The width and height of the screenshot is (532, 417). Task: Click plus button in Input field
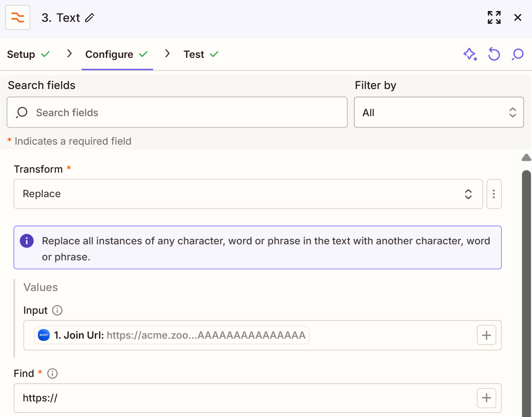tap(486, 335)
